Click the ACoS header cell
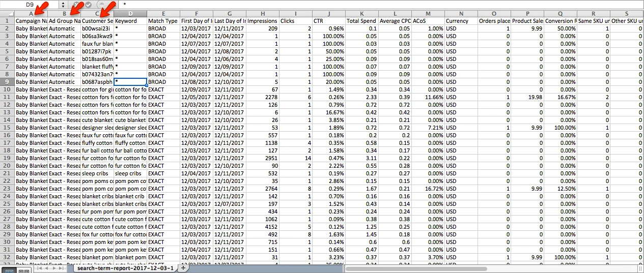The image size is (644, 273). [x=428, y=21]
